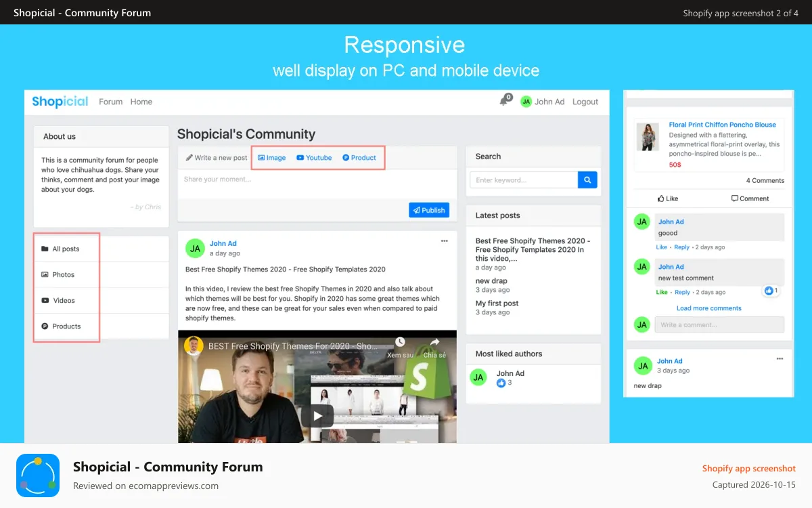The image size is (812, 508).
Task: Click the like reaction badge on 'new test comment'
Action: click(x=771, y=291)
